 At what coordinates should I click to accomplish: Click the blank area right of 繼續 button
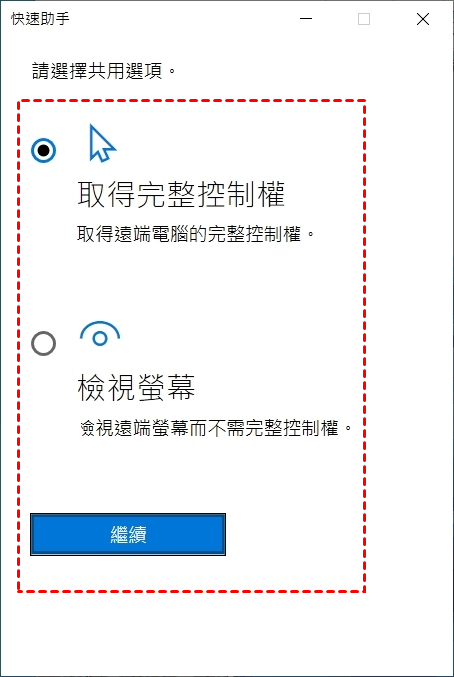point(293,535)
